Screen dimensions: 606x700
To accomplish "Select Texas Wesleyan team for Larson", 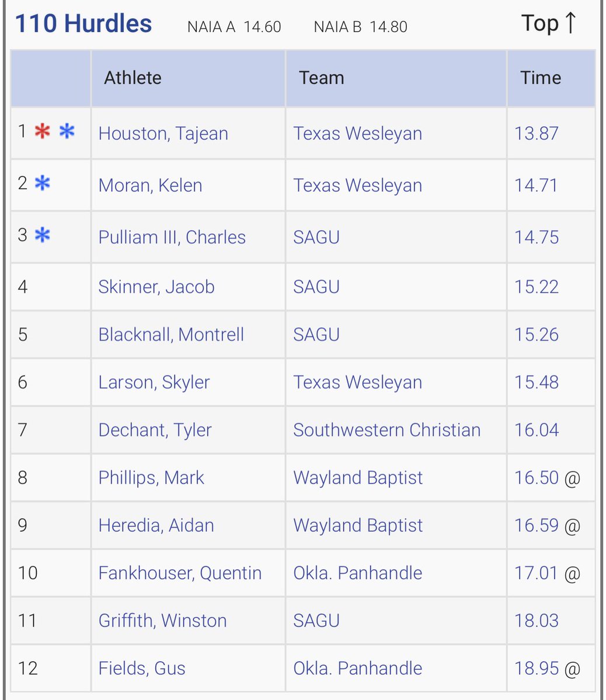I will 358,382.
